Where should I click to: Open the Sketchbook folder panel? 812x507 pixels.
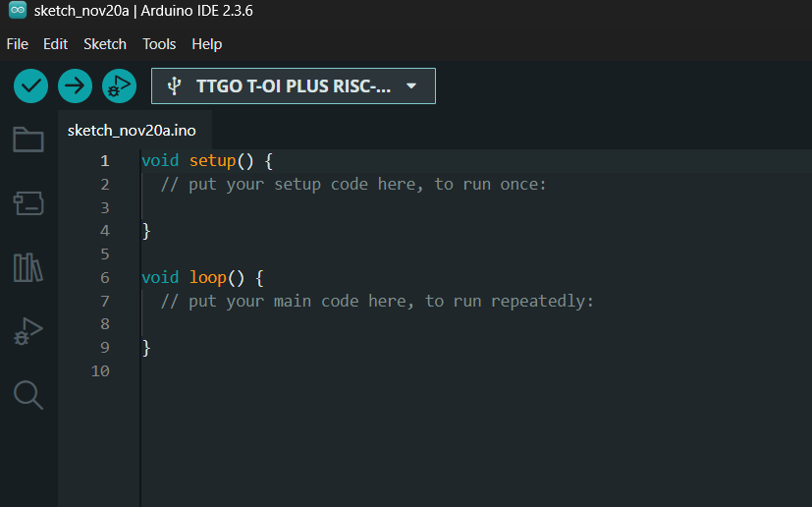point(28,140)
